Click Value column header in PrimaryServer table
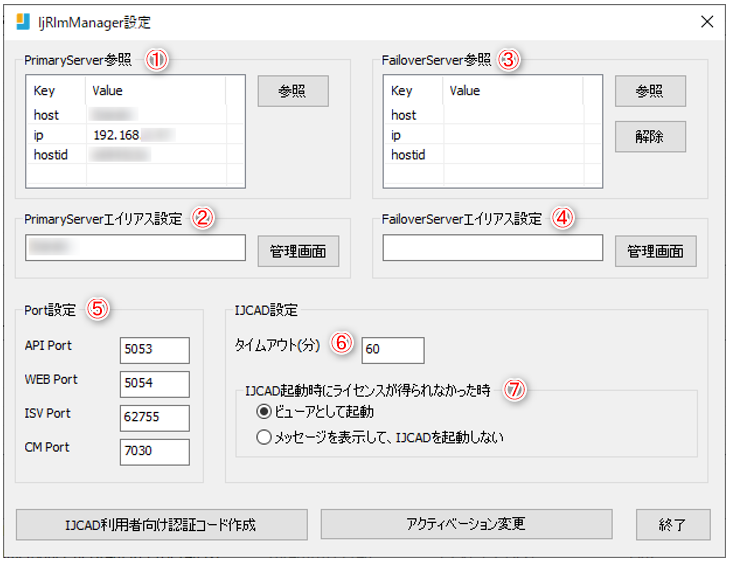This screenshot has width=734, height=566. tap(155, 90)
